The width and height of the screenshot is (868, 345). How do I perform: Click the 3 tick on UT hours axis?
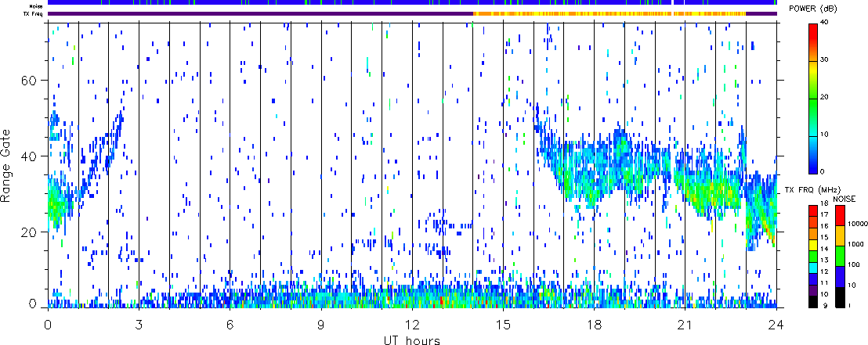tap(139, 323)
